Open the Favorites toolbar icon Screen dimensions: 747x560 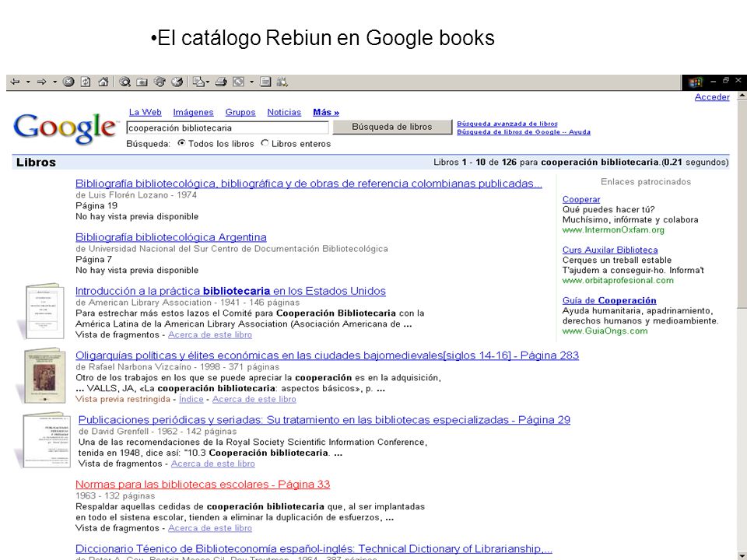pos(142,82)
